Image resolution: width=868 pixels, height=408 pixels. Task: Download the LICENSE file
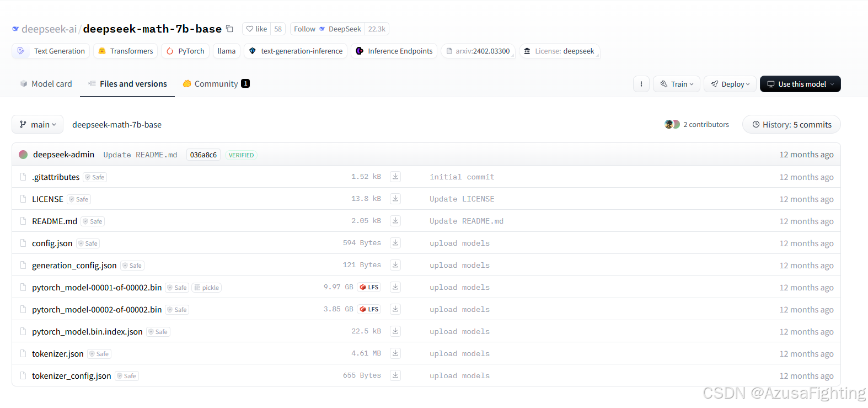coord(395,199)
